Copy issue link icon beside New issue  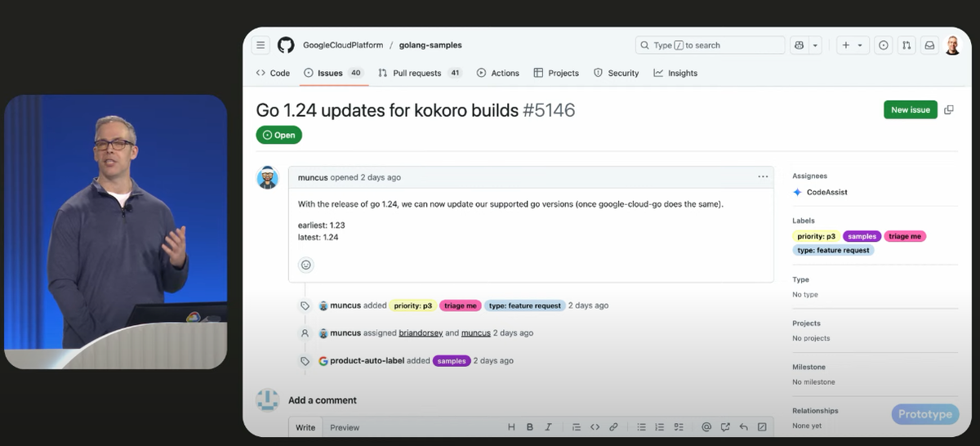[x=949, y=109]
